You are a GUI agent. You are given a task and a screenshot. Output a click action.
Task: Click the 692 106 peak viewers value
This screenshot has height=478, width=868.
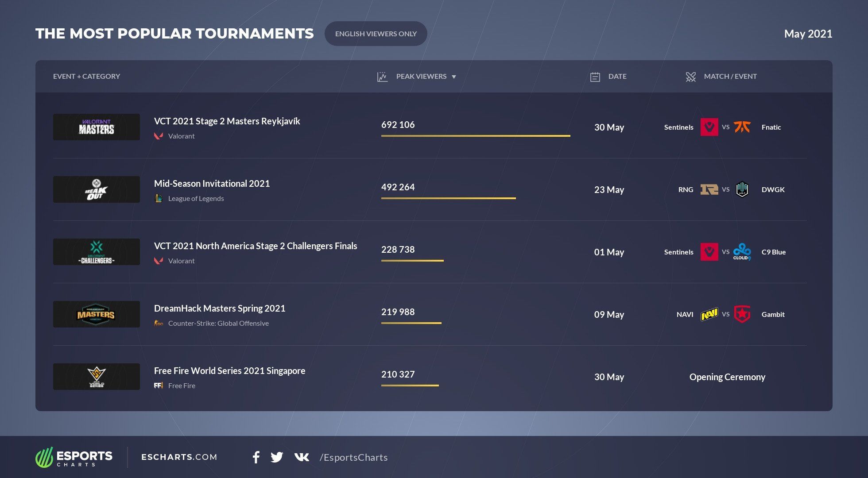[x=398, y=125]
